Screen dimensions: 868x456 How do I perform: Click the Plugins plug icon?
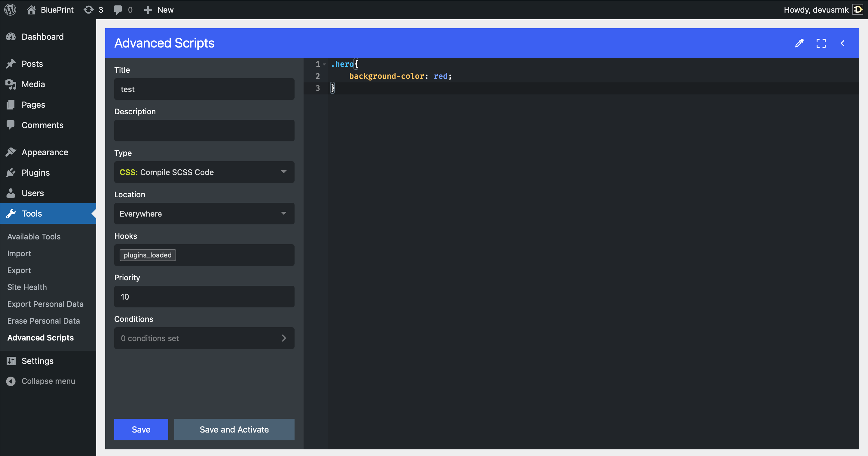click(x=11, y=173)
